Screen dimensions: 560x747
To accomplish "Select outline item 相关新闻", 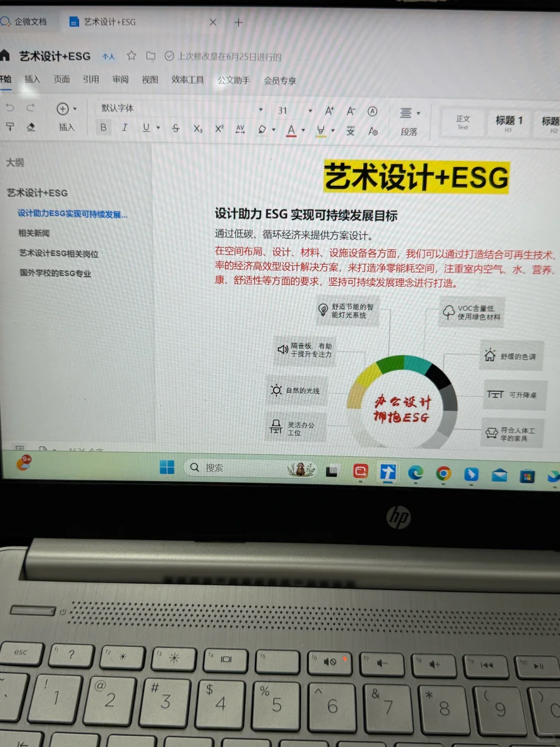I will point(34,233).
